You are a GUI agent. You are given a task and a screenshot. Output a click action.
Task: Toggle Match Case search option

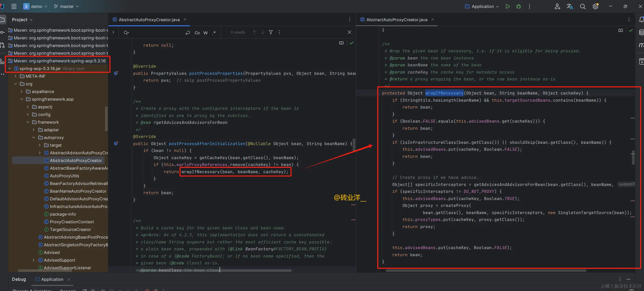pyautogui.click(x=197, y=32)
